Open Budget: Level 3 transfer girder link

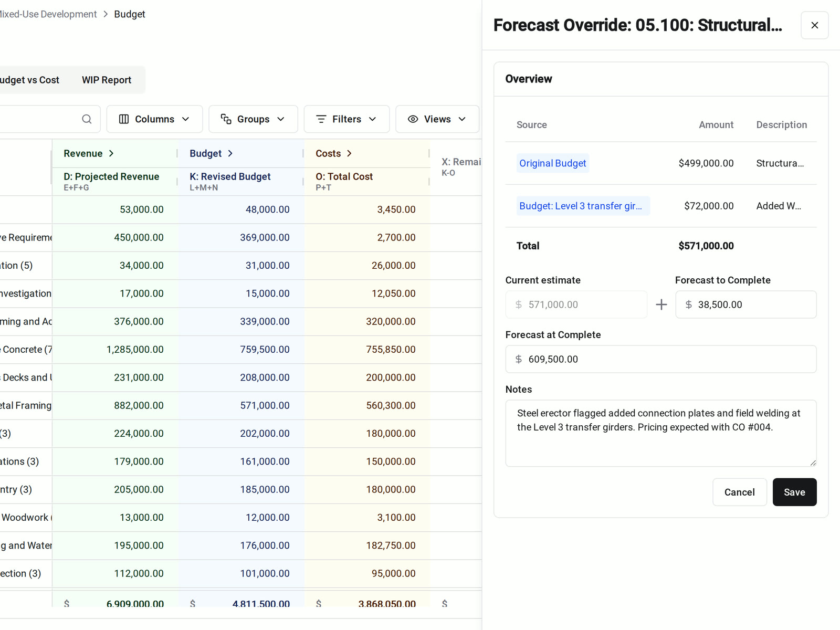[x=583, y=206]
